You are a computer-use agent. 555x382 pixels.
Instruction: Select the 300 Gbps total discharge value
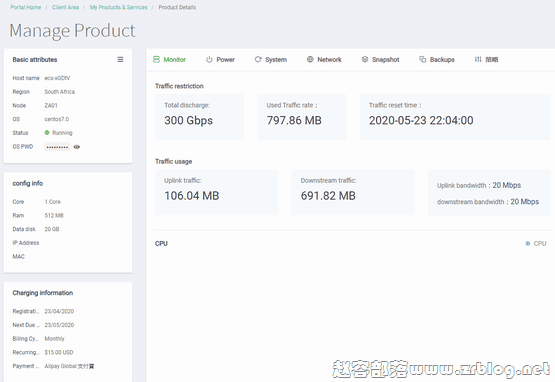coord(188,120)
